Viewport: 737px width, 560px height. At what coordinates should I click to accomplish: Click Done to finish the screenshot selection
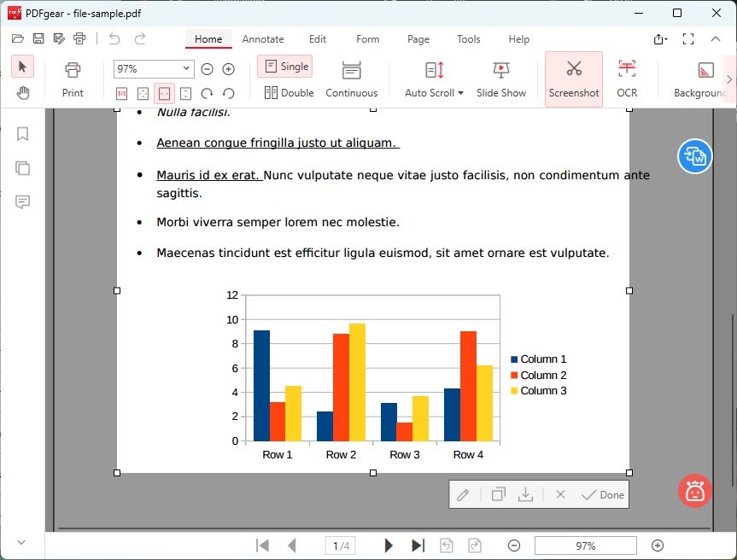[x=602, y=493]
